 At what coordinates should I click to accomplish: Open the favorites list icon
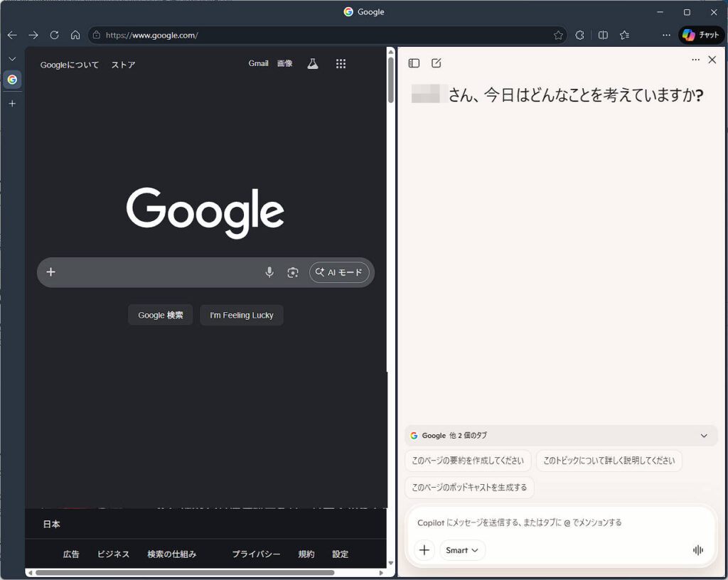click(625, 36)
